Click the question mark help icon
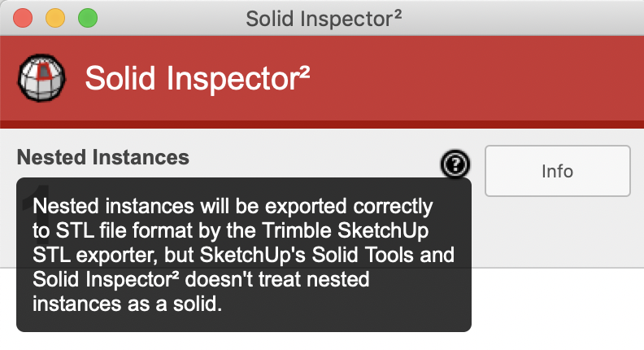 (x=456, y=165)
